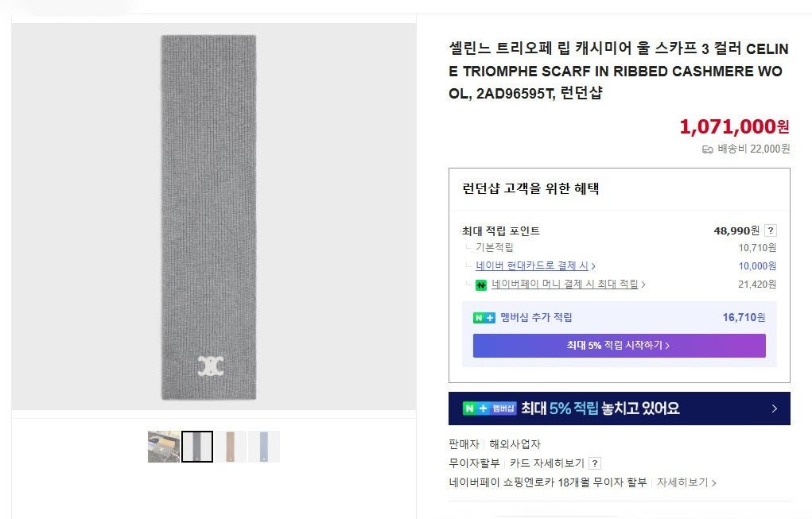812x519 pixels.
Task: Expand the chevron after 네이버페이 머니 결제 시 최대 적립
Action: click(x=643, y=284)
